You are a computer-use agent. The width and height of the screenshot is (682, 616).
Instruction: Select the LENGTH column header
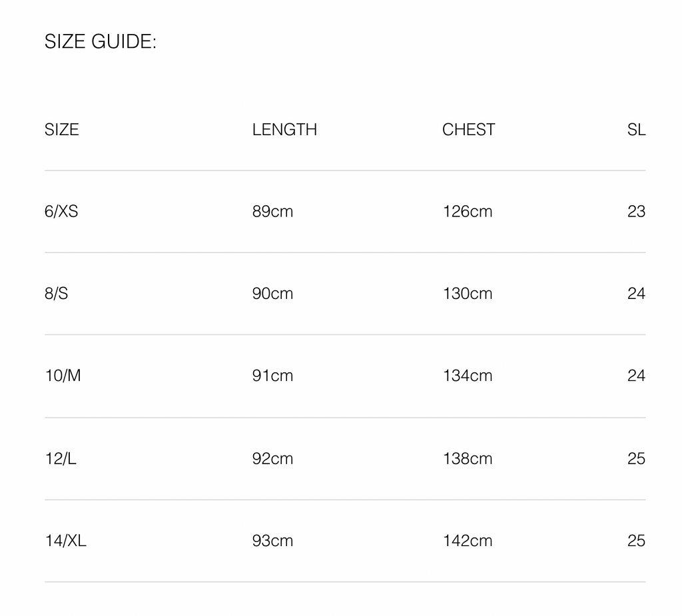[284, 129]
